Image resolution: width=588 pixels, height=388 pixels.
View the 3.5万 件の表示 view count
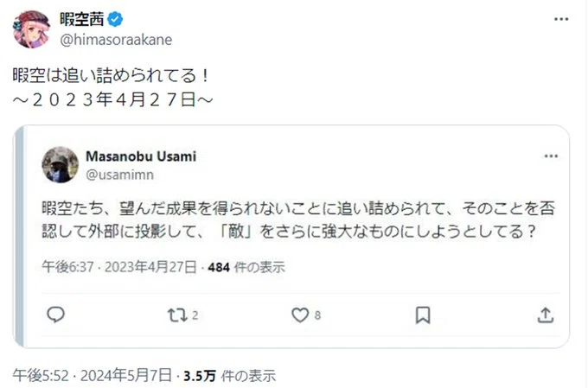point(229,375)
